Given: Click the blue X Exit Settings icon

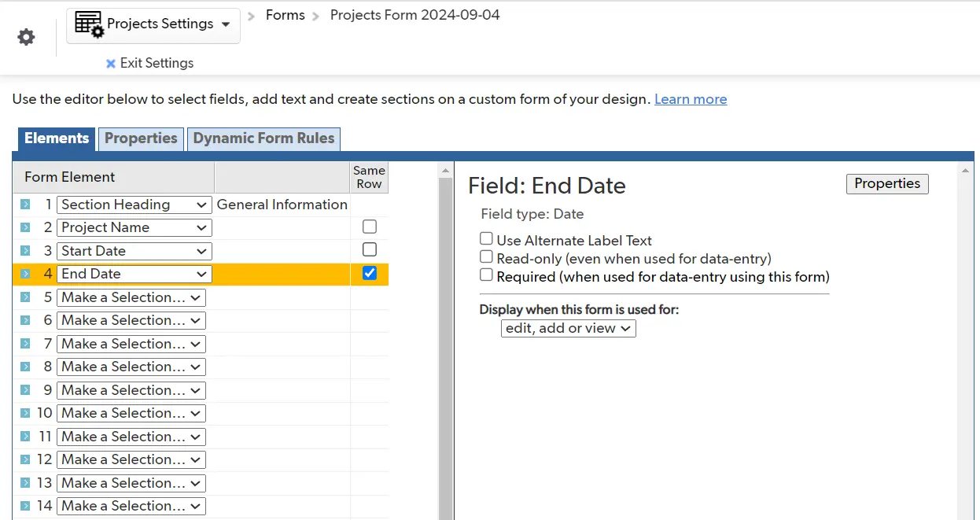Looking at the screenshot, I should [x=111, y=64].
